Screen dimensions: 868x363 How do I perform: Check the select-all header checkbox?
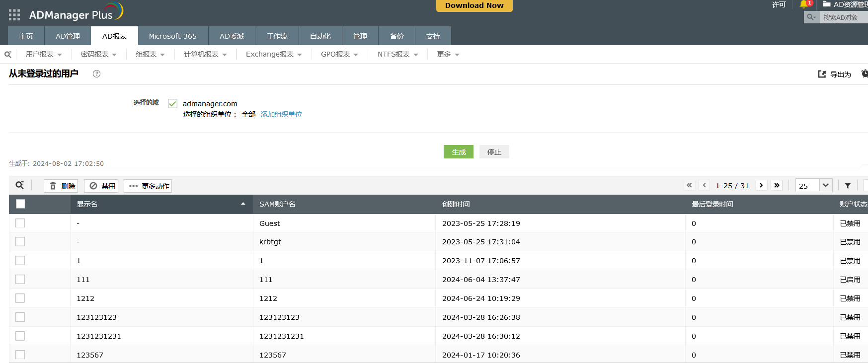tap(20, 204)
